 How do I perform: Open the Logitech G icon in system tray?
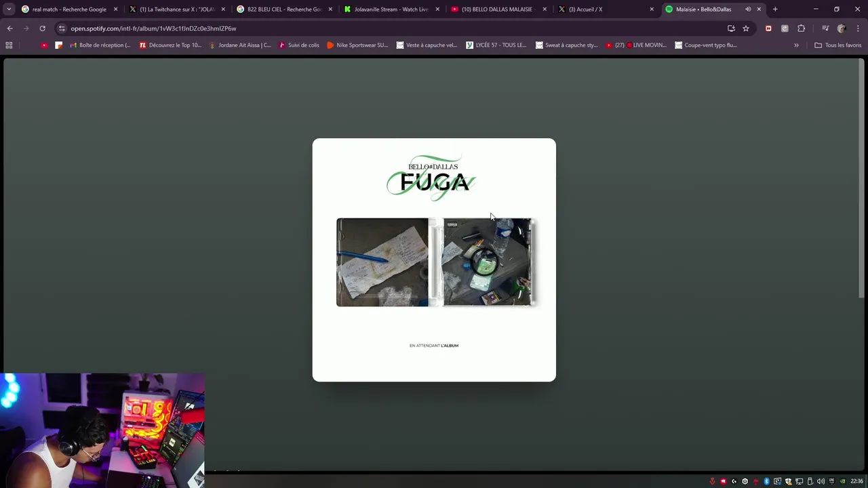[x=734, y=481]
